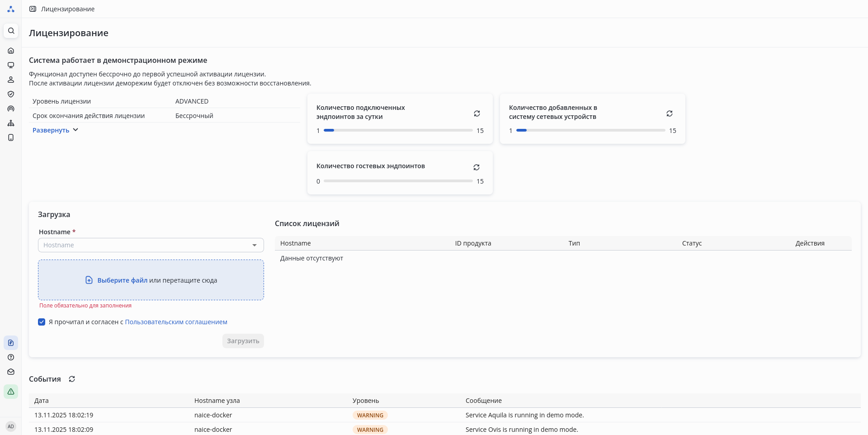Refresh the События events list
Viewport: 868px width, 435px height.
[x=72, y=379]
